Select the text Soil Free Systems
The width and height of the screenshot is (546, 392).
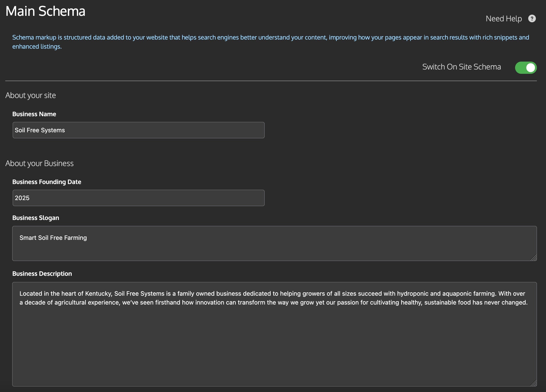coord(40,130)
